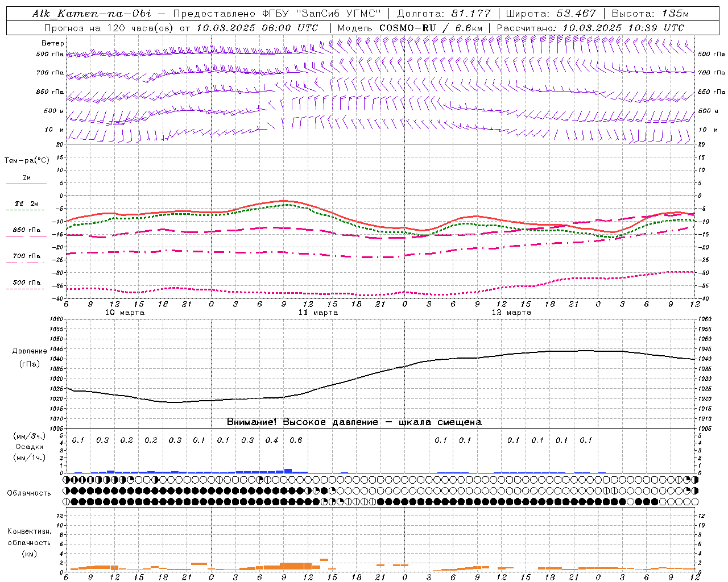Image resolution: width=728 pixels, height=582 pixels.
Task: Click the 0.4 three-hour precipitation value
Action: (272, 440)
